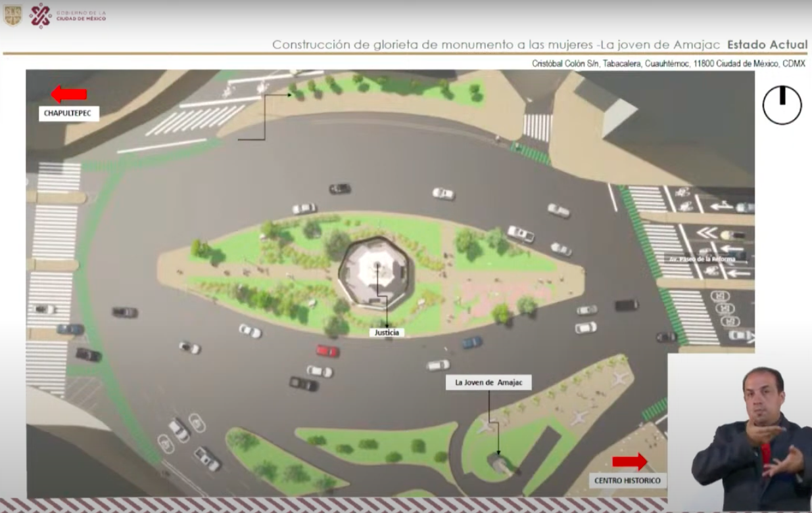
Task: Click the red arrow pointing to Chapultepec
Action: point(69,95)
